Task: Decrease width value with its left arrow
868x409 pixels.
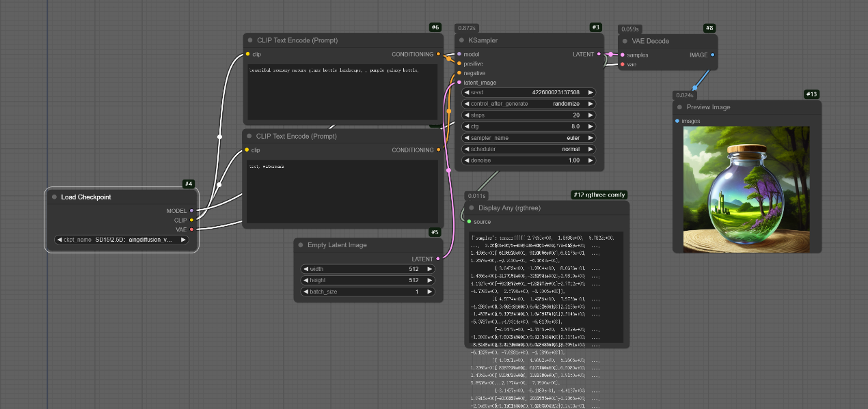Action: coord(306,269)
